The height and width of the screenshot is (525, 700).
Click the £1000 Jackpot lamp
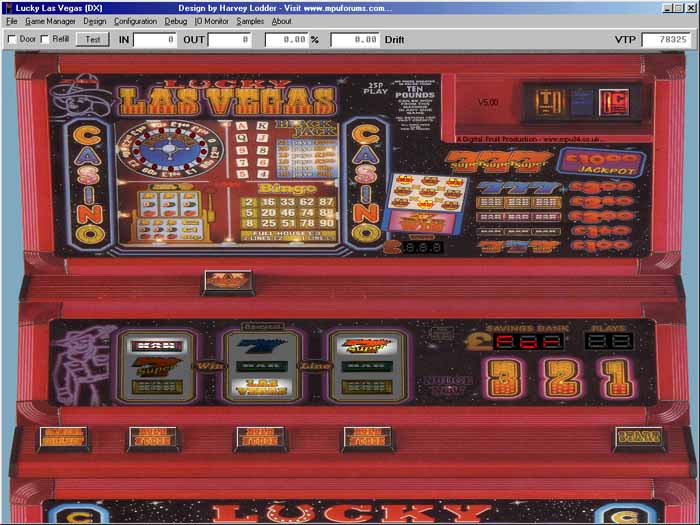click(x=601, y=163)
